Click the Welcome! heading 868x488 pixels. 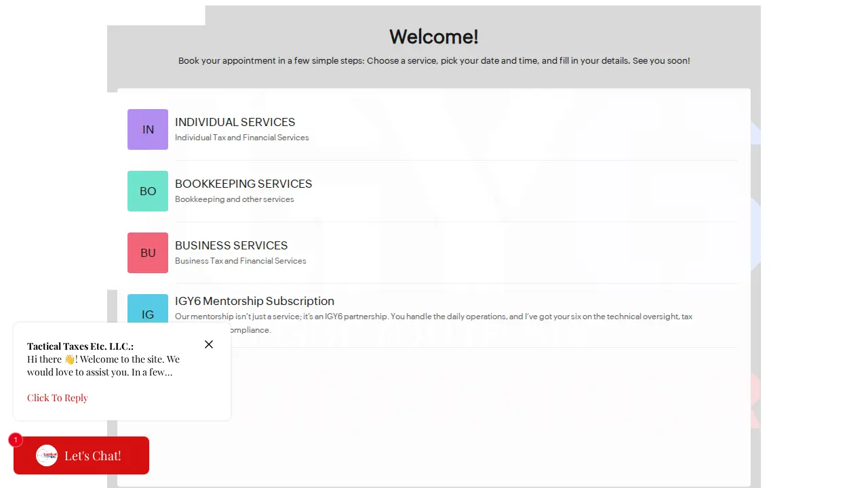(x=434, y=37)
